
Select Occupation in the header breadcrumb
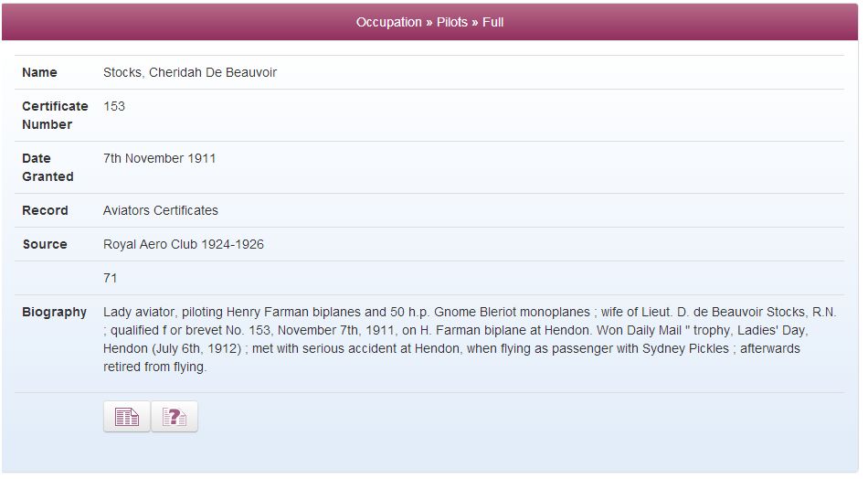(x=388, y=22)
